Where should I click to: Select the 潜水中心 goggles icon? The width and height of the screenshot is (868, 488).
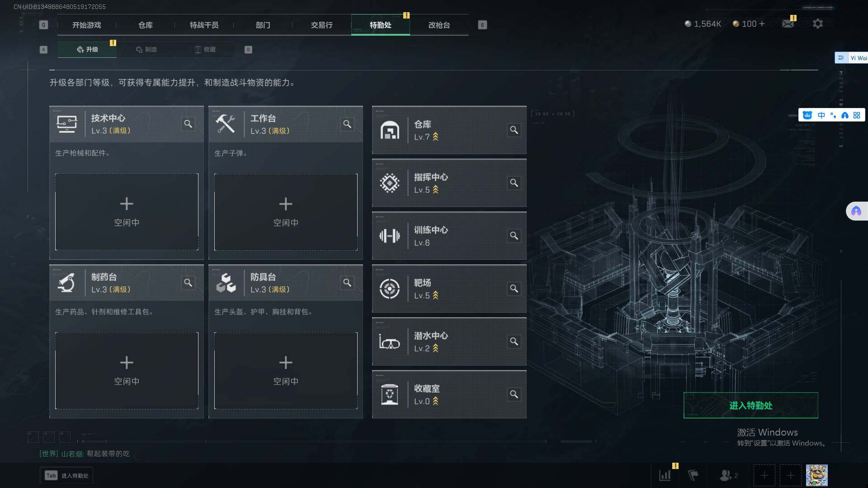(389, 342)
